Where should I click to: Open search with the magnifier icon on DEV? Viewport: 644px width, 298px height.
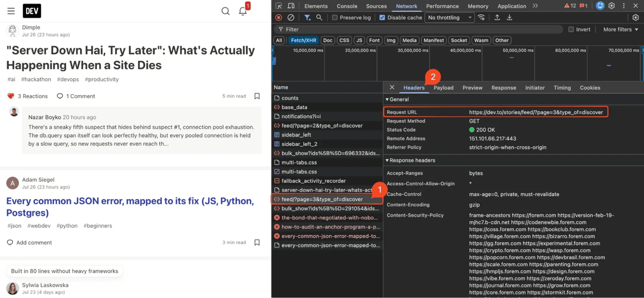pos(225,11)
